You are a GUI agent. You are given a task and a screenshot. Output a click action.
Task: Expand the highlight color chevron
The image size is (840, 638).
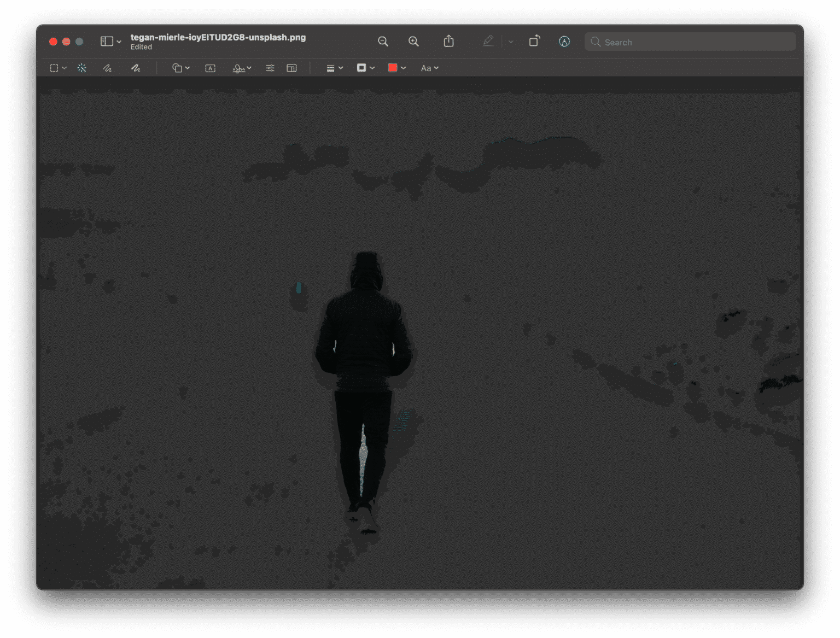coord(511,42)
